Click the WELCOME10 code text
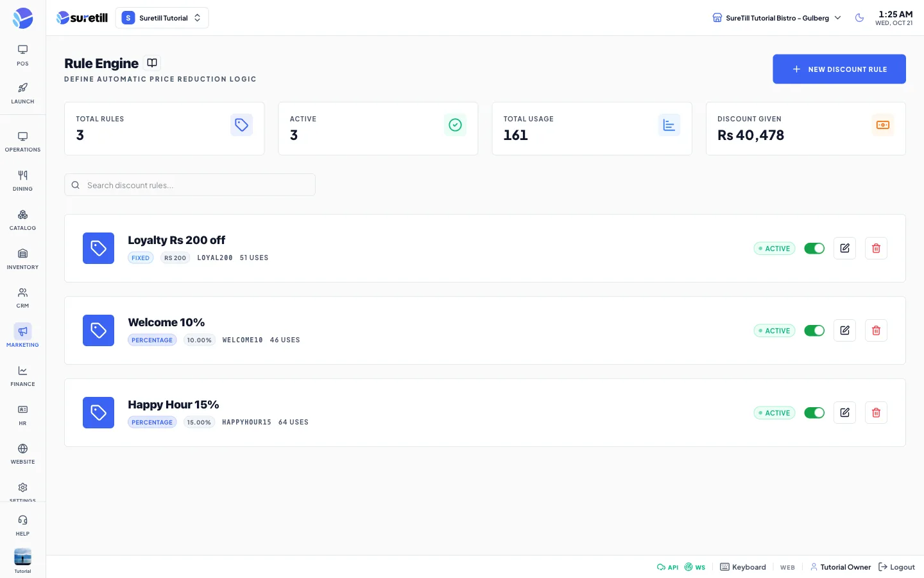The width and height of the screenshot is (924, 578). [x=243, y=340]
